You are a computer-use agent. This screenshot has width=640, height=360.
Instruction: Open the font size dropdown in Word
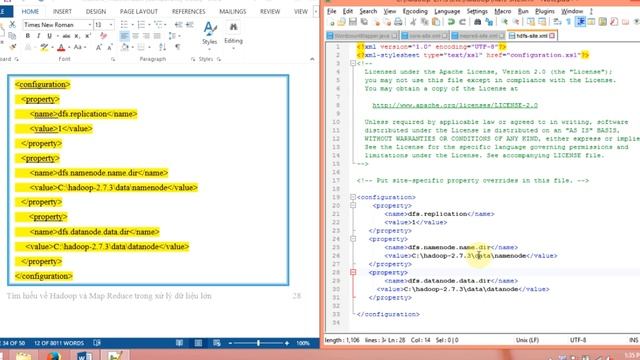click(111, 25)
